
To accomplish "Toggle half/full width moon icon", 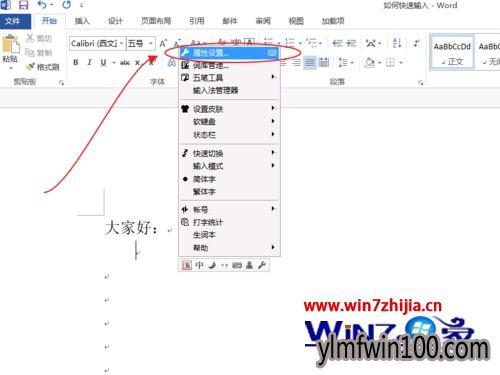I will pos(212,265).
